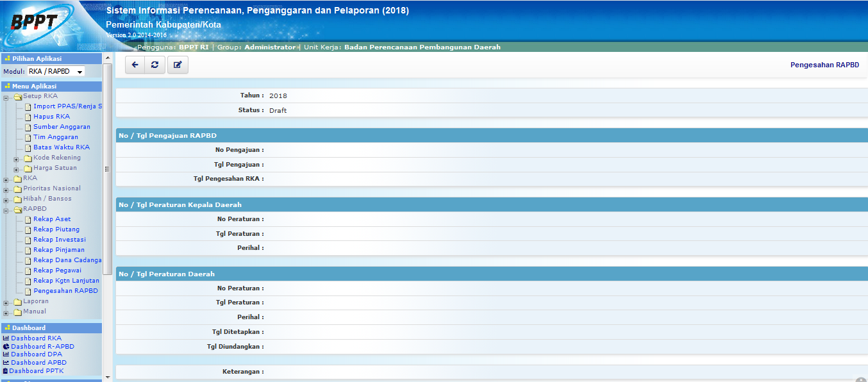Click the back arrow toolbar button

point(135,65)
